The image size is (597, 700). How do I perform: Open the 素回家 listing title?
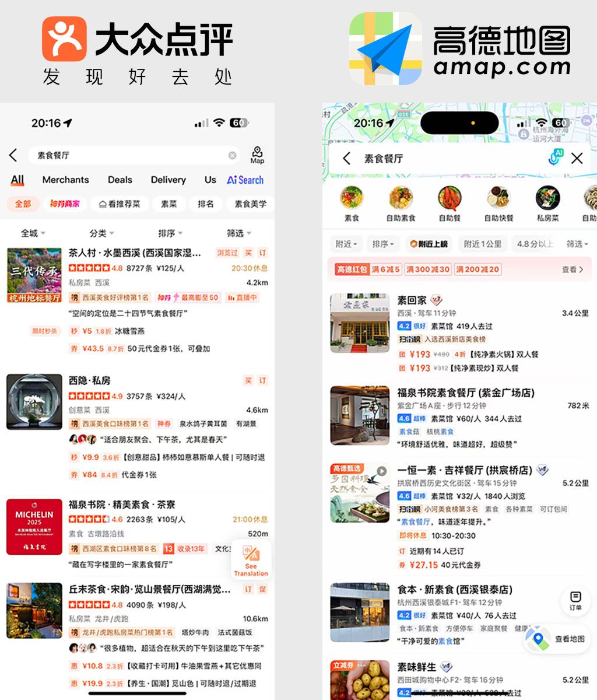click(x=412, y=300)
